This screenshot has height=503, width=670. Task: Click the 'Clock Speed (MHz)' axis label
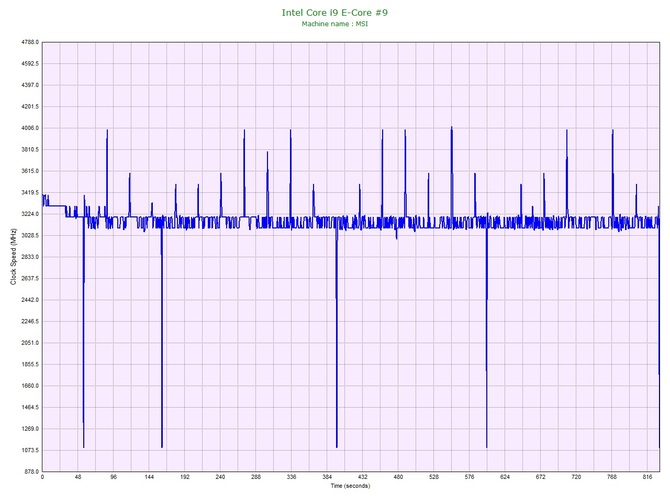click(x=13, y=257)
